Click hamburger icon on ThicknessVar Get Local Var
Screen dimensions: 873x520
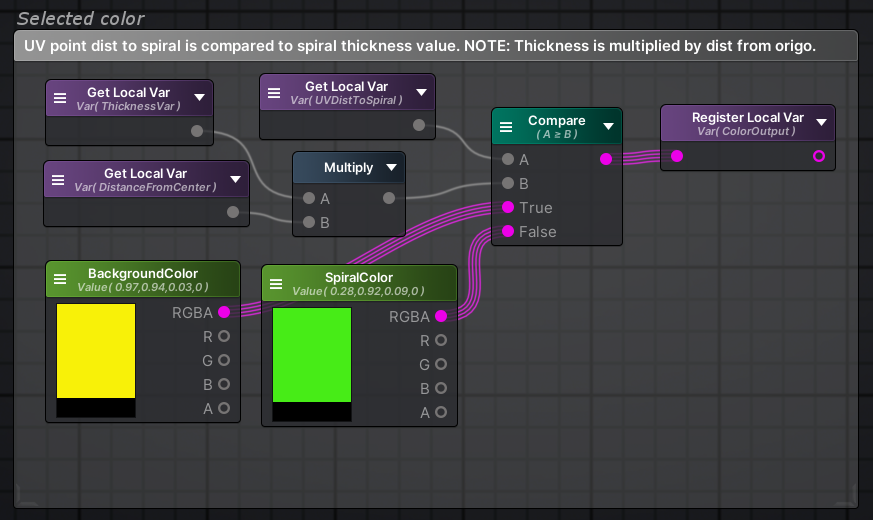tap(61, 98)
